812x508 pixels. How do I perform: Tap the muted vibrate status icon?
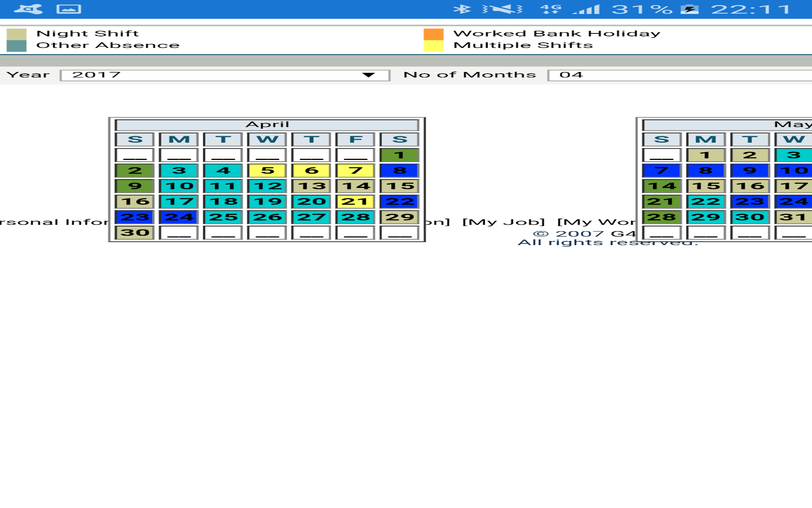tap(502, 9)
